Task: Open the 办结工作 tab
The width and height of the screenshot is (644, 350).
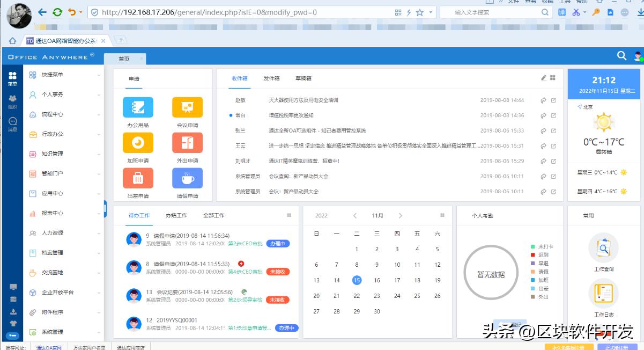Action: pyautogui.click(x=177, y=215)
